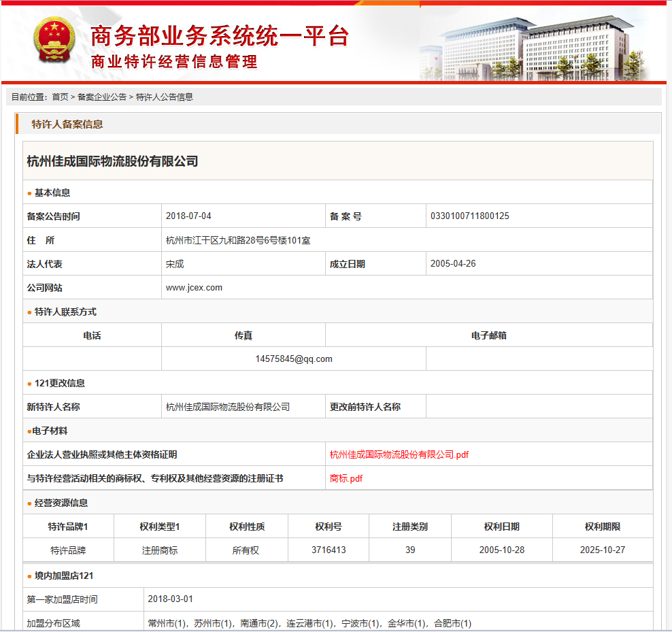Click the 商务部业务系统统一平台 title

220,36
